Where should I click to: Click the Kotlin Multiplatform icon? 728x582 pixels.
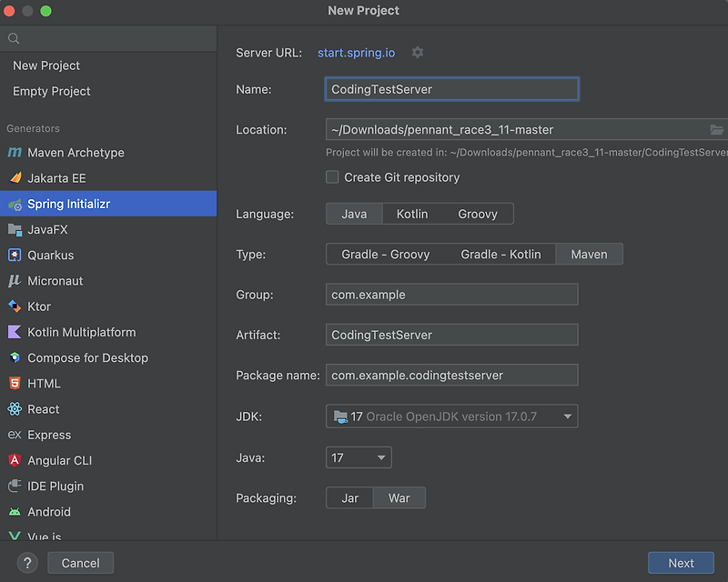(15, 332)
